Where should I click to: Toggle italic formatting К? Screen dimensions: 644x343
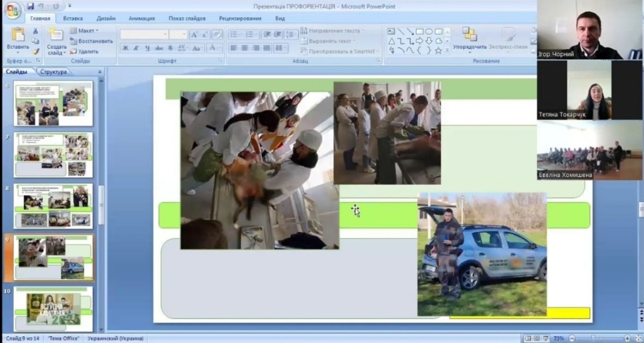pos(136,48)
